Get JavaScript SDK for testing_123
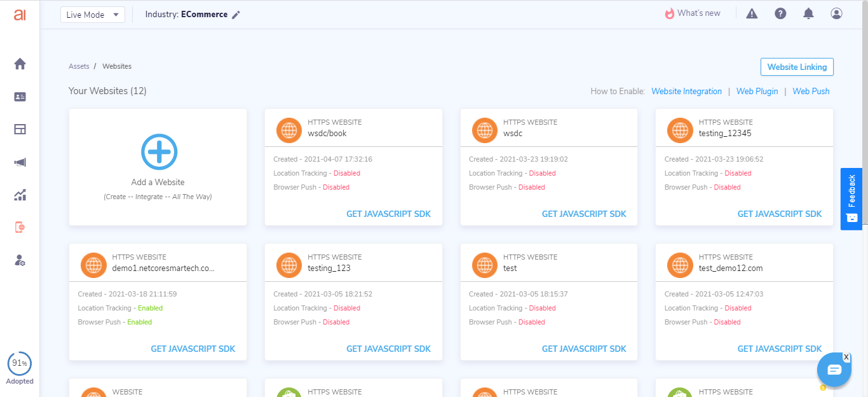The width and height of the screenshot is (868, 397). [388, 349]
